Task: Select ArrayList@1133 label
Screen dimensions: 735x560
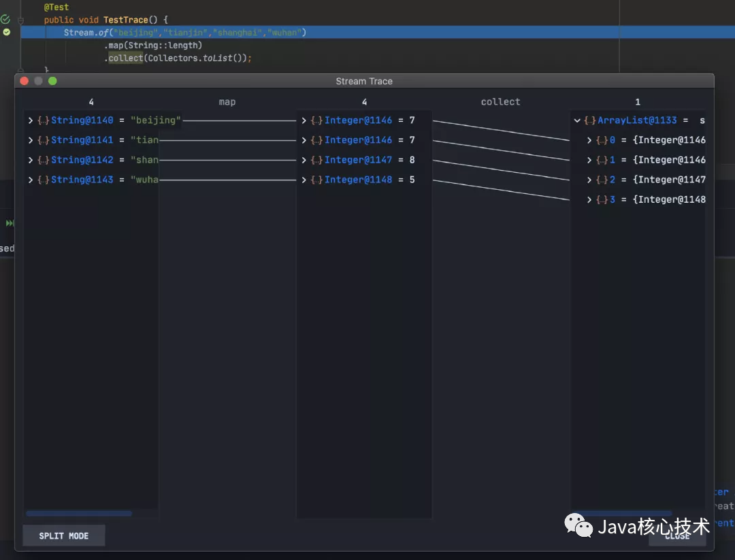Action: 637,120
